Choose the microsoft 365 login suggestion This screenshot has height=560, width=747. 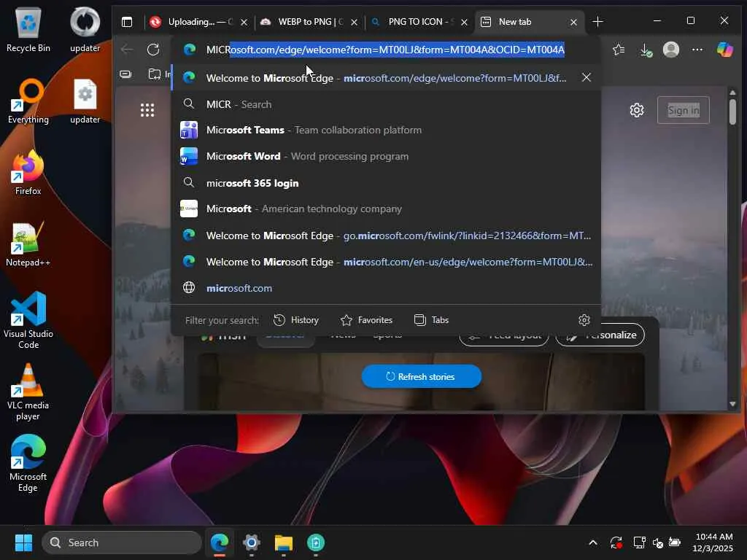point(386,183)
